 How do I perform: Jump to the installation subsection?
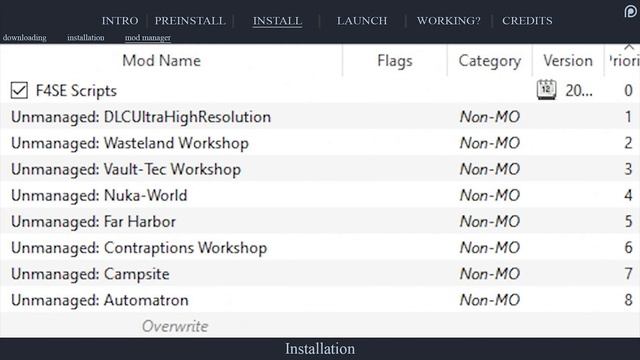tap(86, 38)
